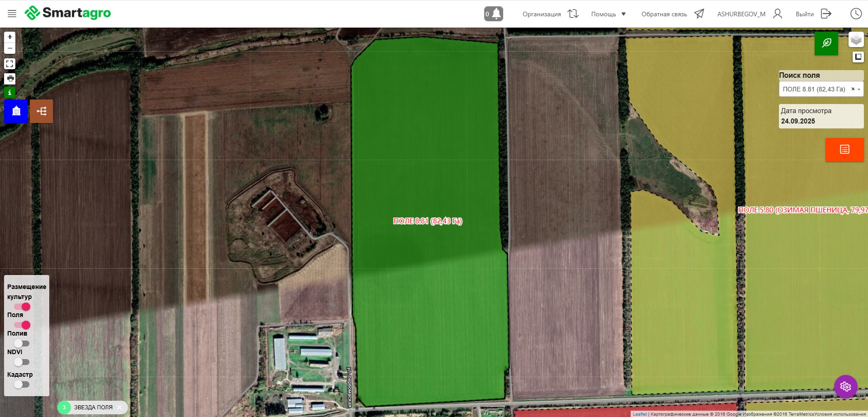Zoom in on the map
Image resolution: width=868 pixels, height=417 pixels.
point(9,37)
